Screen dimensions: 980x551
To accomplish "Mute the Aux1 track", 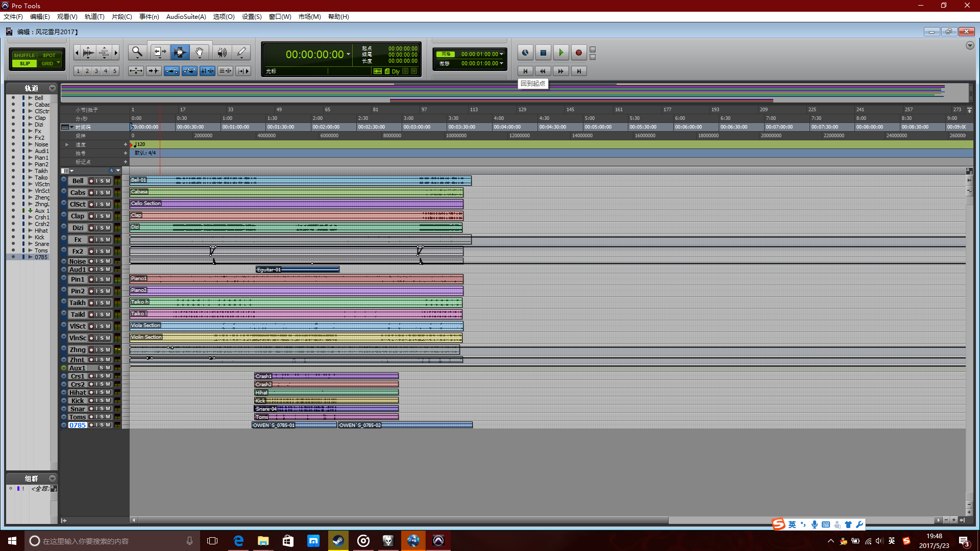I will pyautogui.click(x=108, y=368).
